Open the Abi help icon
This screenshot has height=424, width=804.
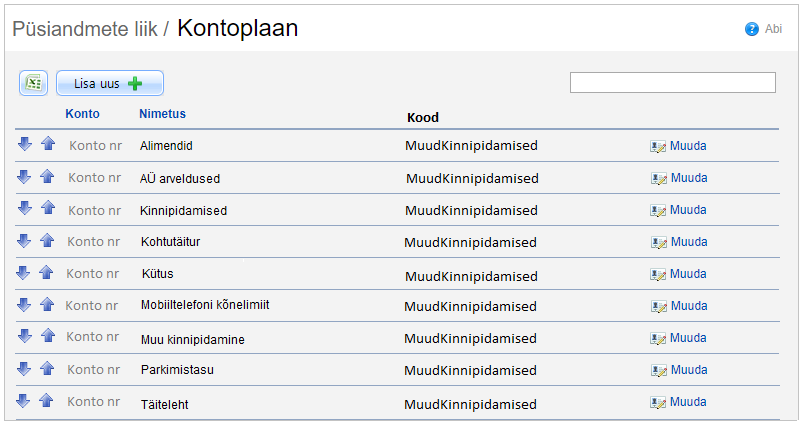pyautogui.click(x=752, y=29)
